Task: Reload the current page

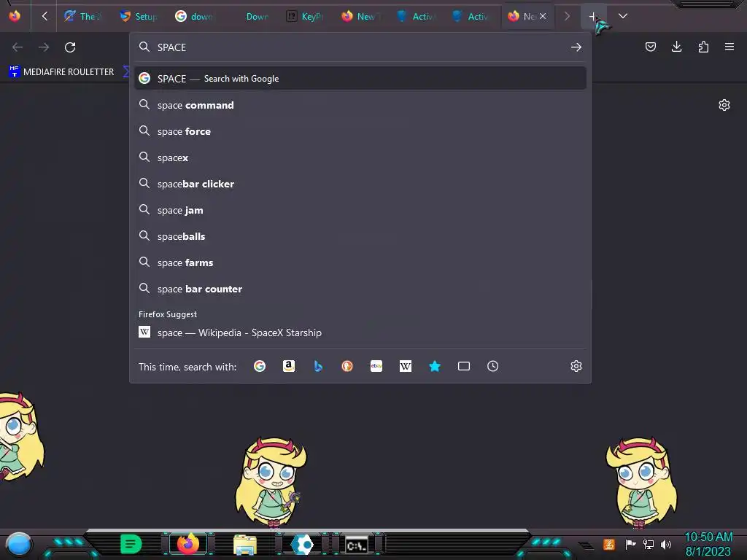Action: pos(70,47)
